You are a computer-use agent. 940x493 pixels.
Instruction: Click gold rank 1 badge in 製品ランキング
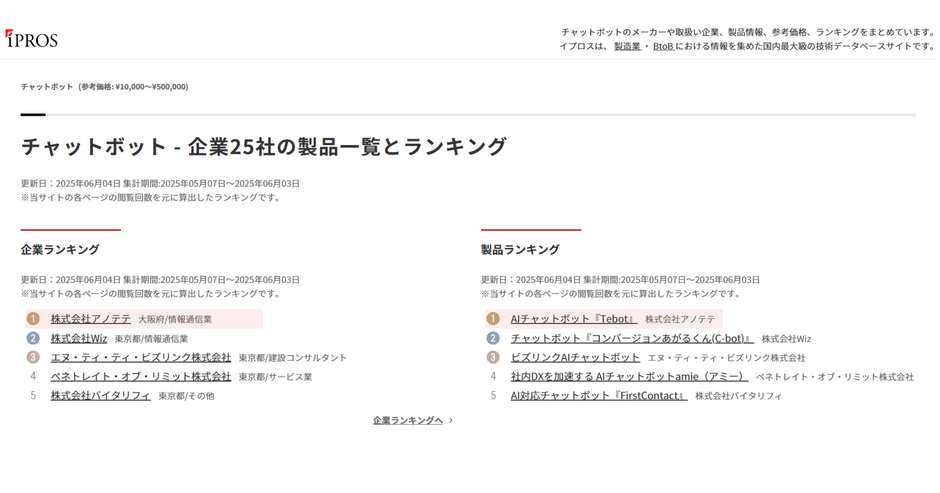click(x=493, y=319)
